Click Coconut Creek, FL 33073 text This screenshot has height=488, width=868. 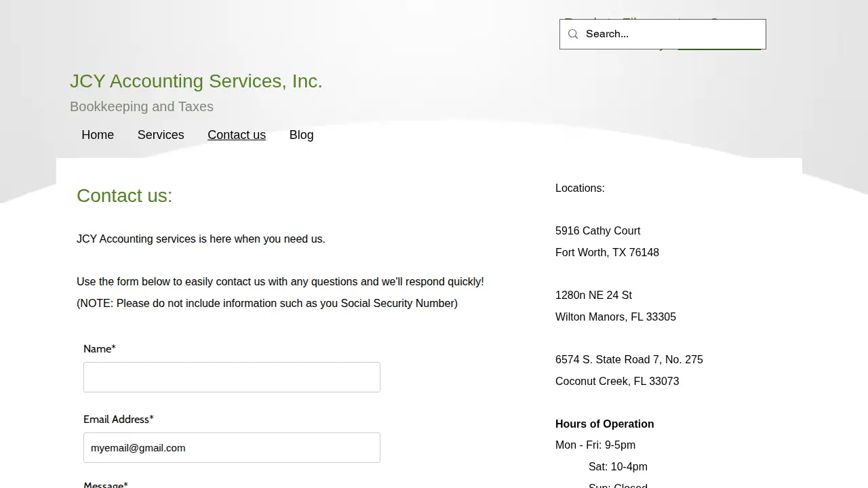click(617, 382)
